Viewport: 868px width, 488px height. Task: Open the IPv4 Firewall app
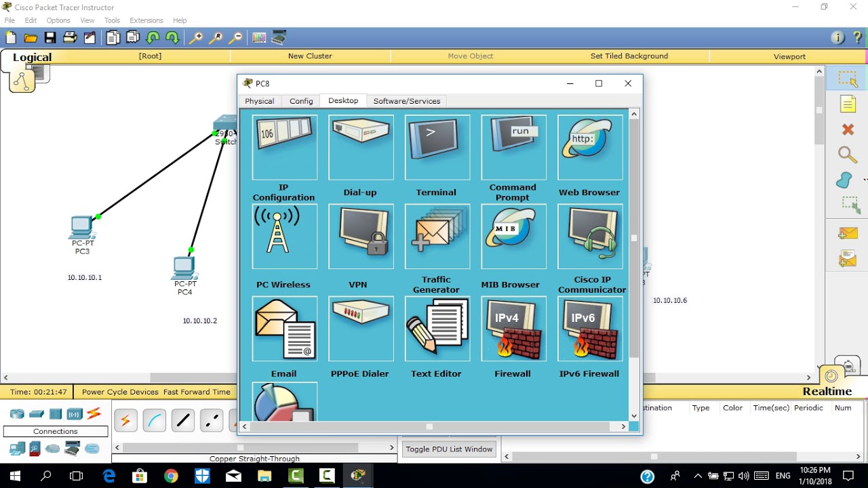pos(513,329)
